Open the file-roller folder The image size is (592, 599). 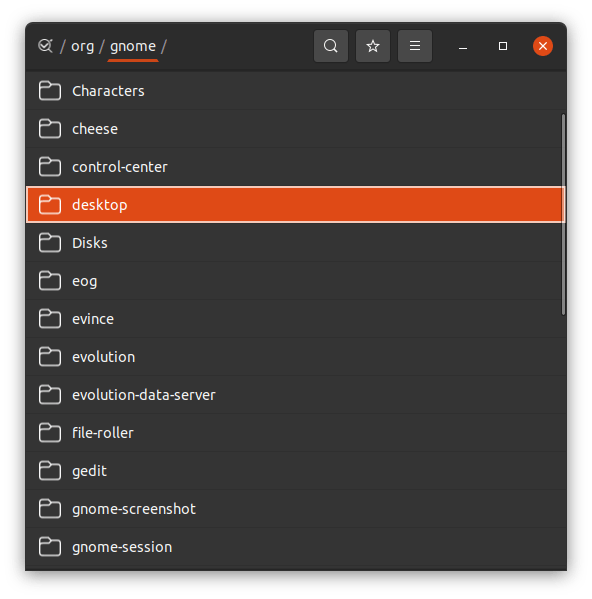coord(295,433)
